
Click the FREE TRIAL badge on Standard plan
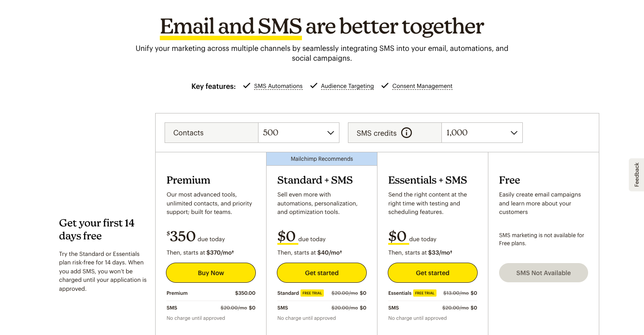coord(312,293)
